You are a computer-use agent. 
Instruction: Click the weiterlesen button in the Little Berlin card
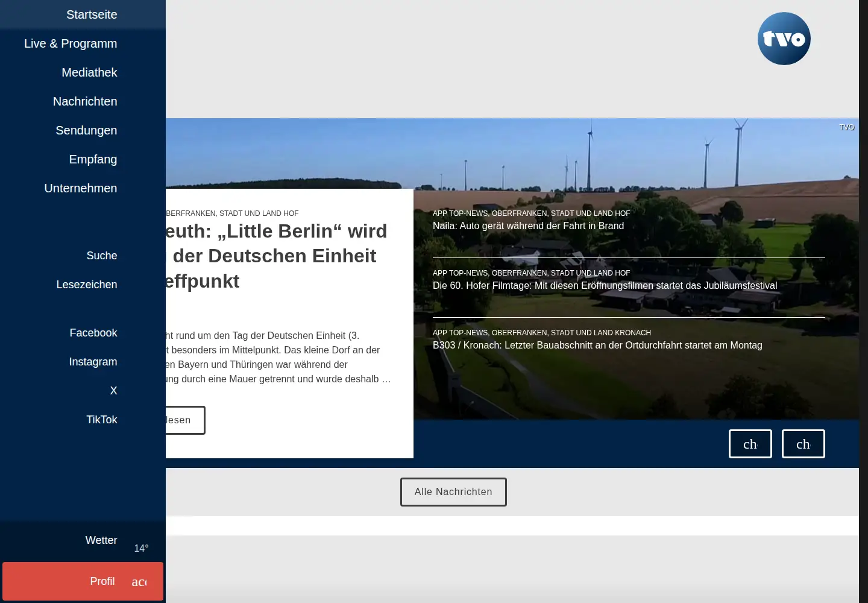(185, 420)
